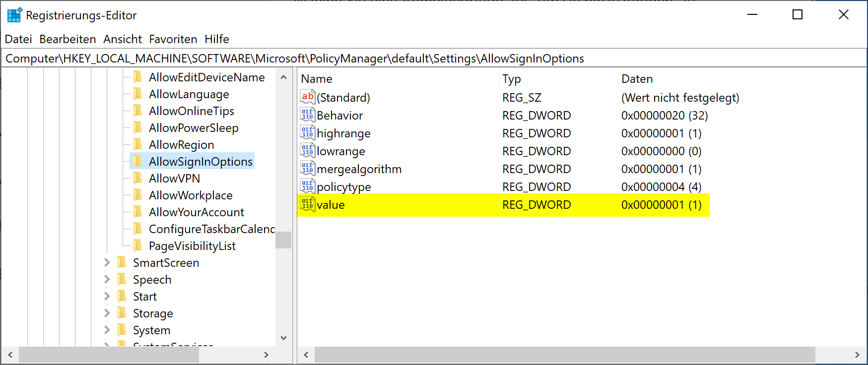Click the folder icon of PageVisibilityList

(x=138, y=245)
